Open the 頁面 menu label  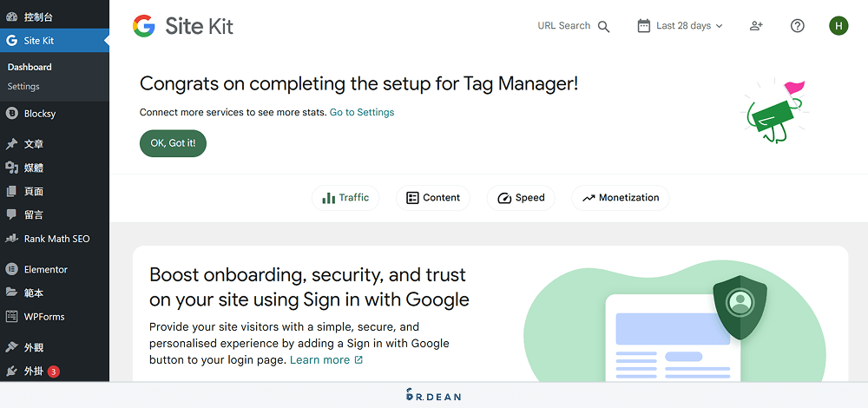click(x=34, y=192)
